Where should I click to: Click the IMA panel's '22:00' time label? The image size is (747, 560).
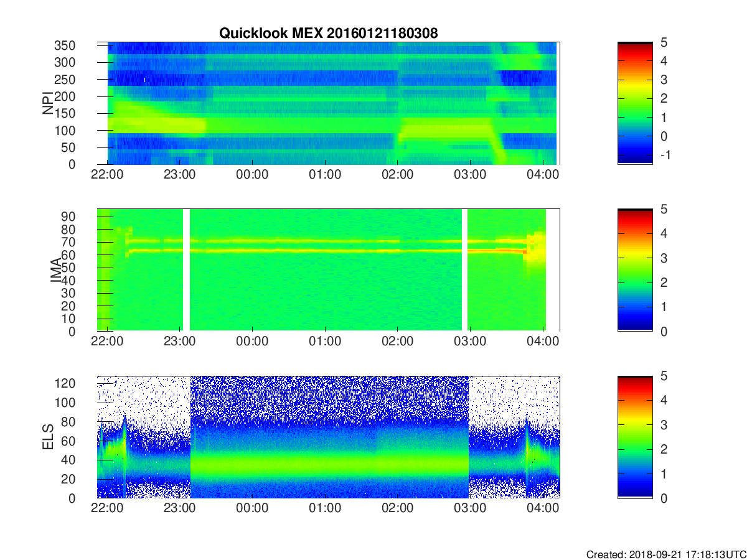click(108, 342)
